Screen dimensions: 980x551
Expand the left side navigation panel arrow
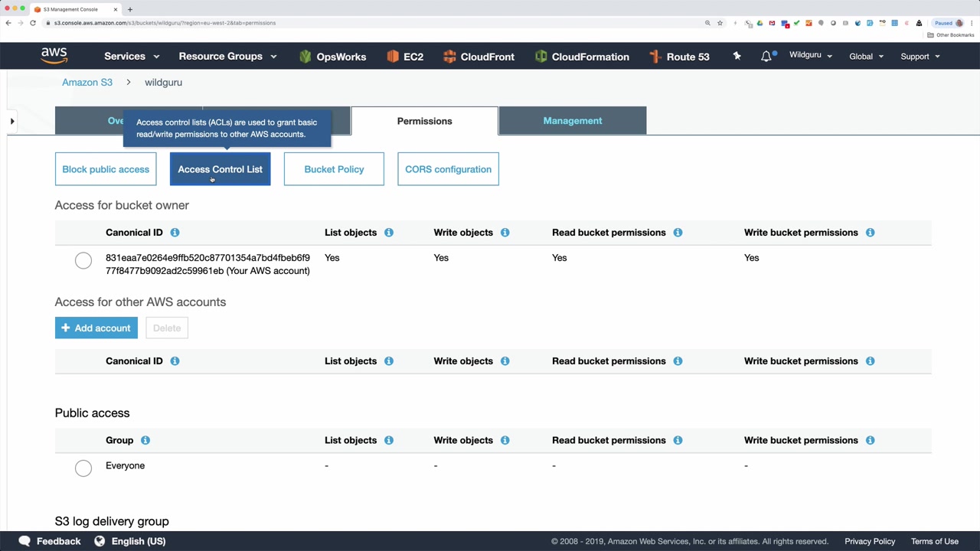[12, 121]
